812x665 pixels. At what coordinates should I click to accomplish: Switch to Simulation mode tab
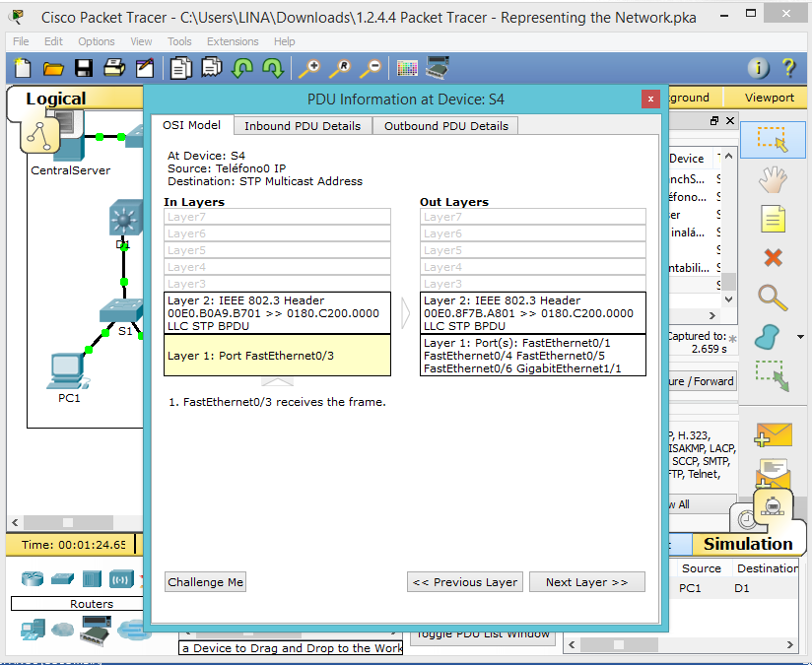748,544
